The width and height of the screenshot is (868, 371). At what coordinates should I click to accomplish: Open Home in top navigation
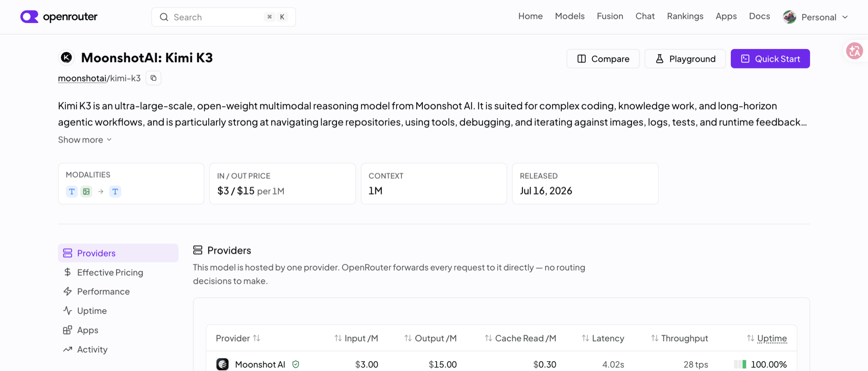[531, 16]
